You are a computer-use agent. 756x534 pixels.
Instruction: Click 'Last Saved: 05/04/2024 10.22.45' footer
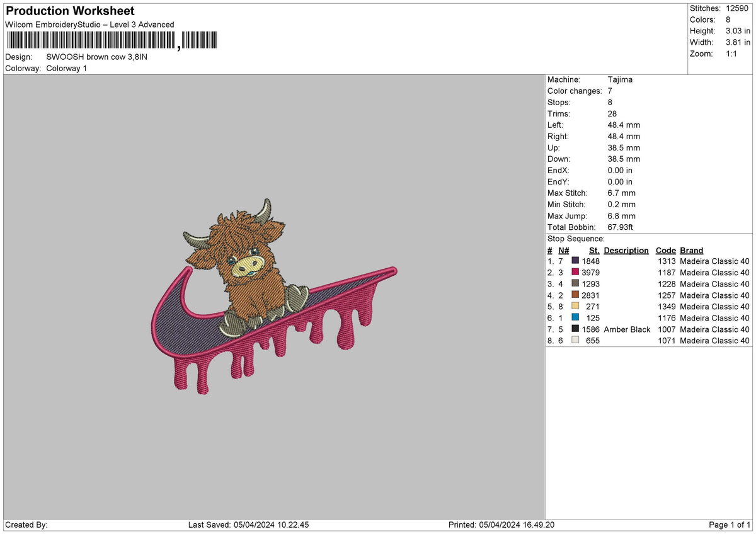coord(249,525)
